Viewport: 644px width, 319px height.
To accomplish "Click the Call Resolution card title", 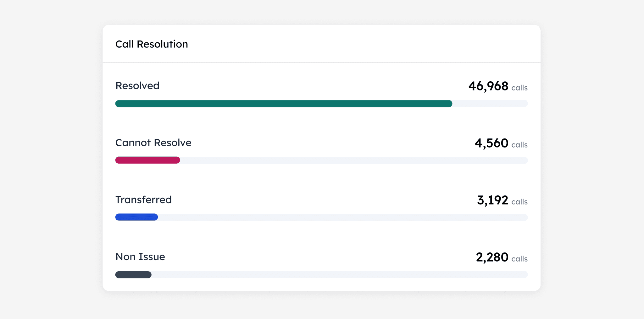I will [152, 44].
